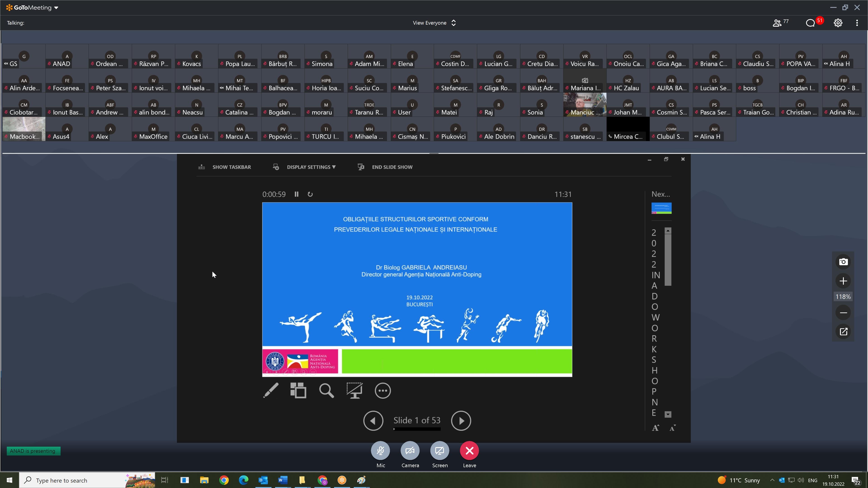This screenshot has height=488, width=868.
Task: Pop out shared screen viewer
Action: click(x=843, y=332)
